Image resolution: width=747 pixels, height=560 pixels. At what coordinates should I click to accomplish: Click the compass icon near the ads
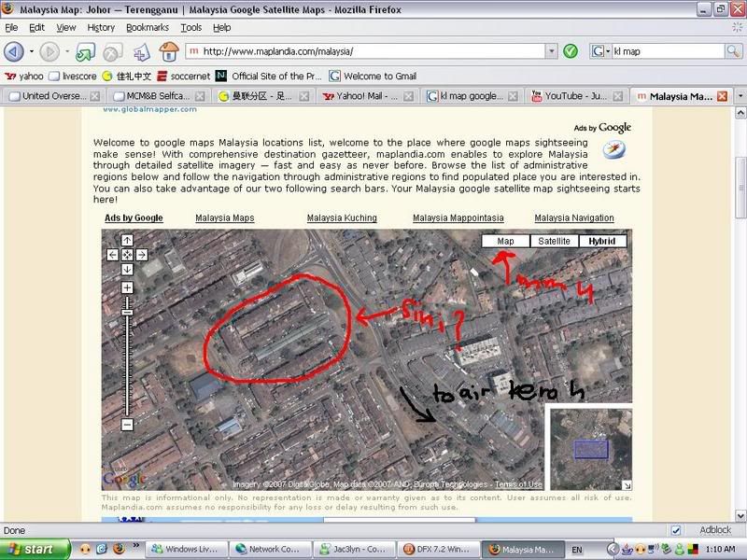tap(613, 149)
